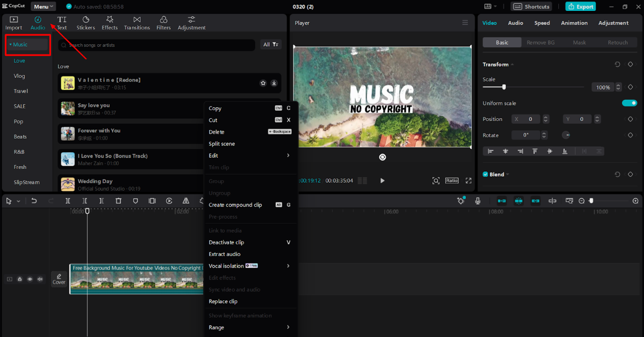Add keyframe for Scale with the diamond

click(x=630, y=87)
